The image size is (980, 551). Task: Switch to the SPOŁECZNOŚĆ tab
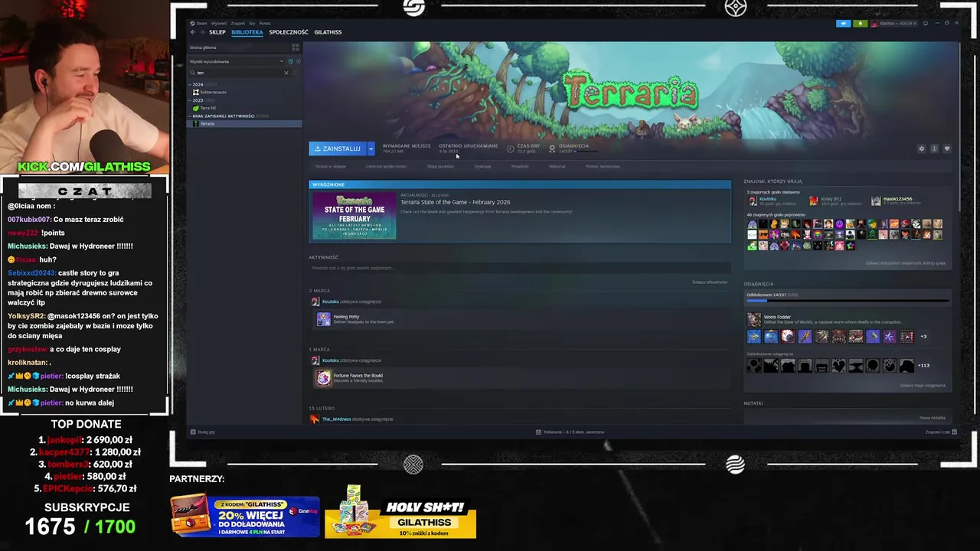(x=289, y=32)
